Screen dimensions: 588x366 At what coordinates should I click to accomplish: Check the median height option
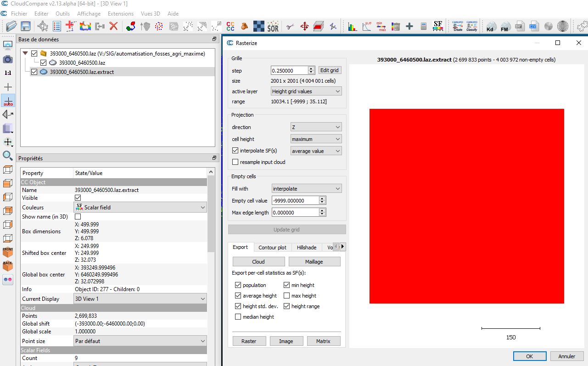[238, 317]
